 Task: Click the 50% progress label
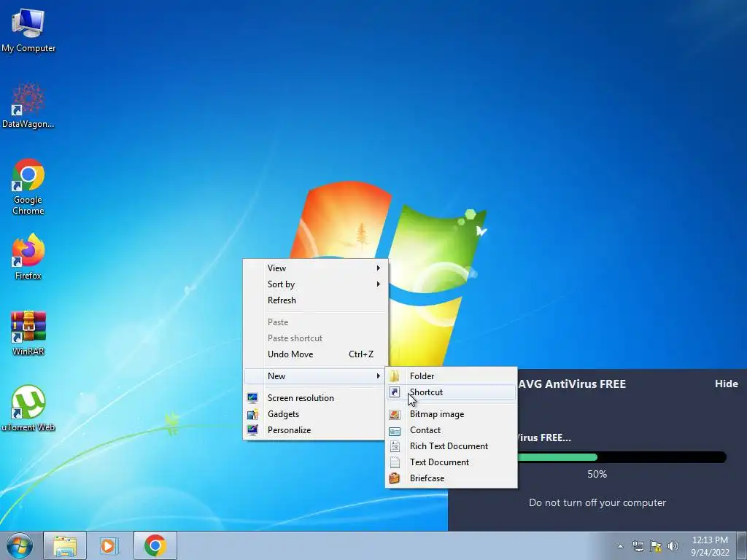coord(597,474)
